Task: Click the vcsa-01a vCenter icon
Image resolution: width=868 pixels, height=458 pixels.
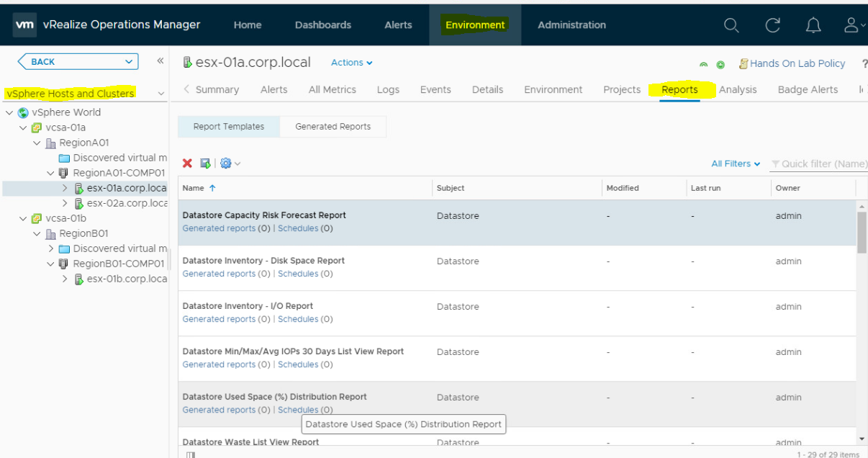Action: (x=37, y=127)
